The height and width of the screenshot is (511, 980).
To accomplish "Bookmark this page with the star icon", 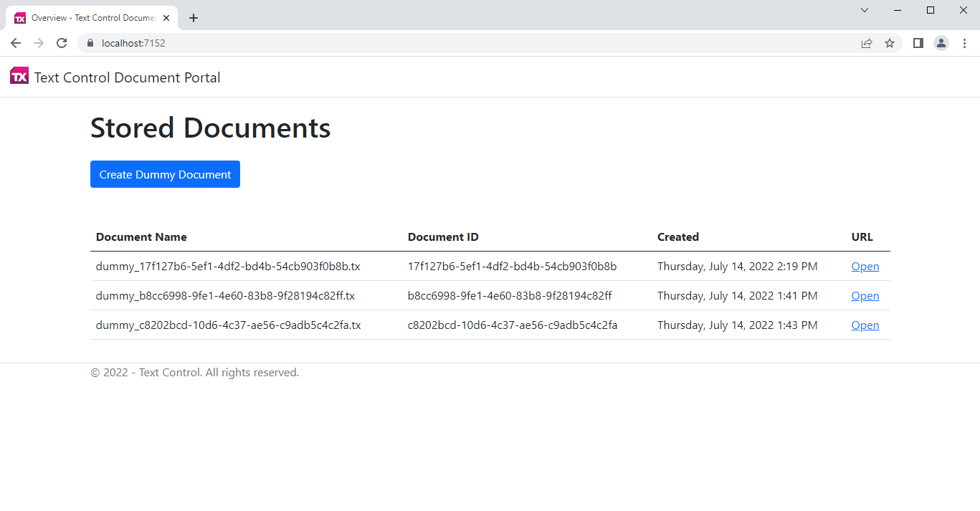I will point(890,43).
